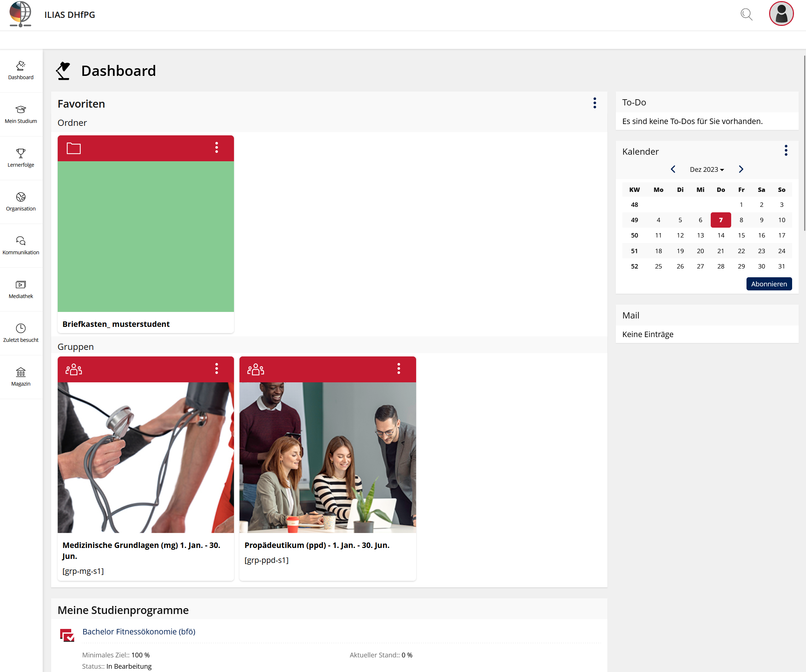Advance to next calendar month
Screen dimensions: 806x672
[x=741, y=169]
